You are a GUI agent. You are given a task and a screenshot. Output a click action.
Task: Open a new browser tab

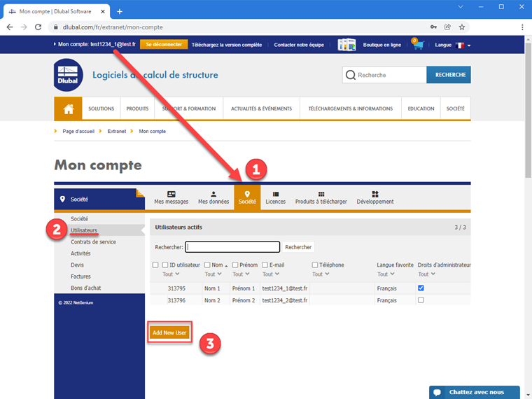click(x=120, y=11)
